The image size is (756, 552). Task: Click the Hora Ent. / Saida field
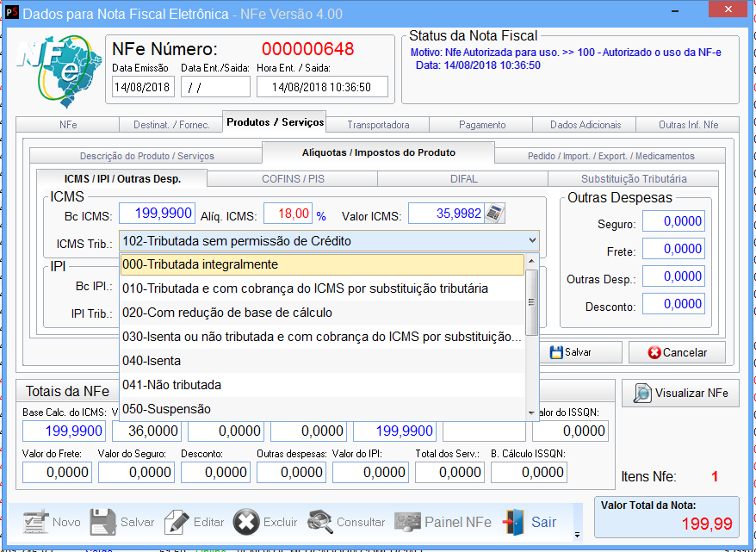click(322, 87)
